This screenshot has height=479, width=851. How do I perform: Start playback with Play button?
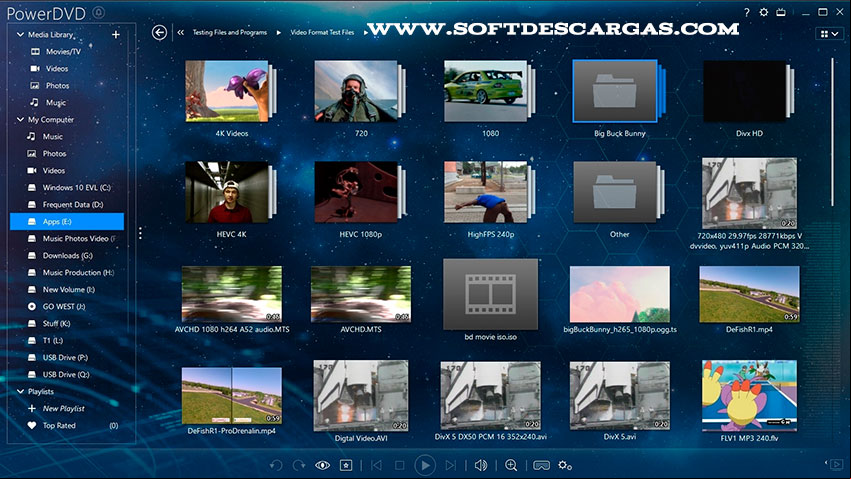coord(425,465)
